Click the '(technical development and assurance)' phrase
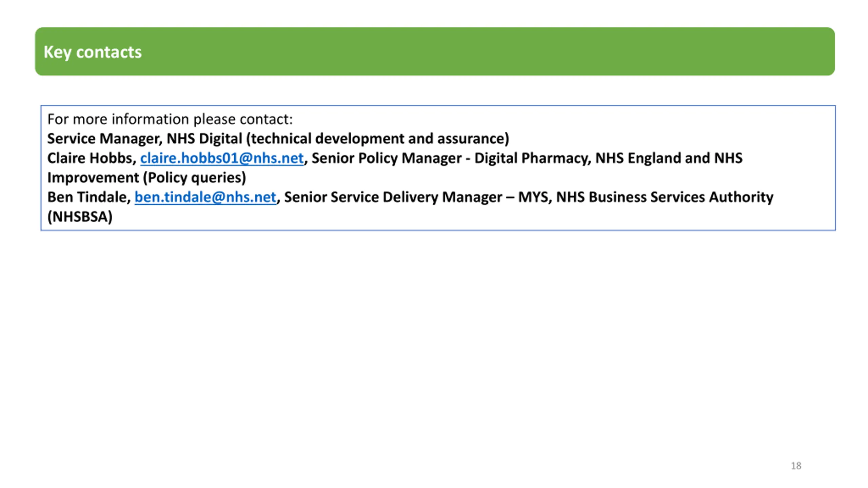The height and width of the screenshot is (488, 868). pos(377,139)
